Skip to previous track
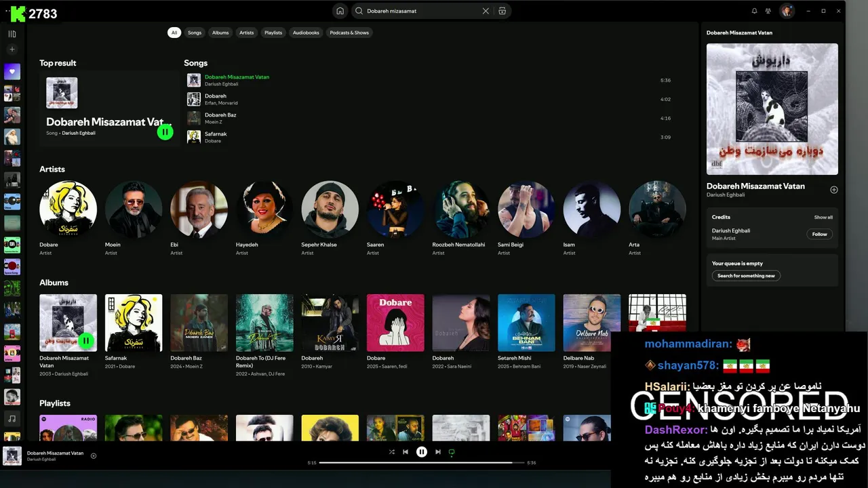 [406, 452]
